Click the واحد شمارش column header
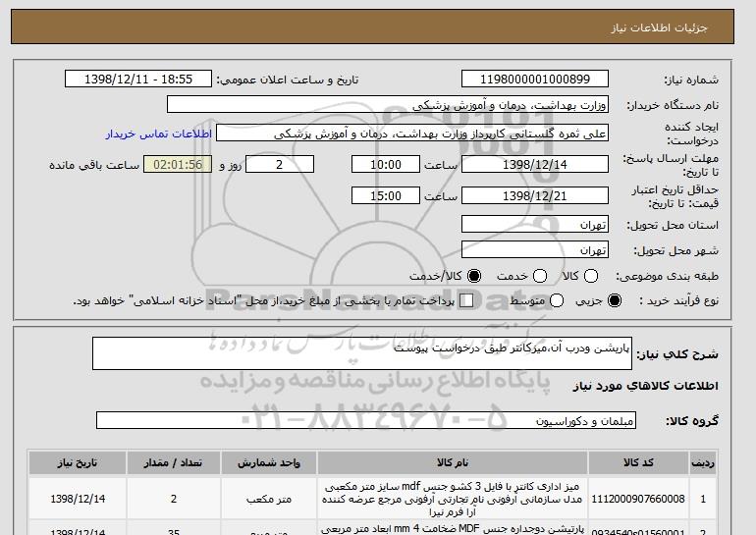The height and width of the screenshot is (535, 756). tap(269, 462)
